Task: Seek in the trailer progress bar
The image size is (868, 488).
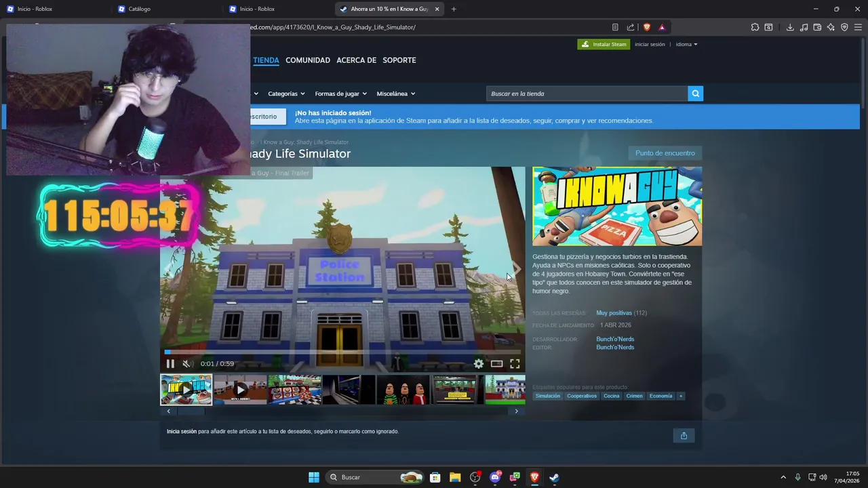Action: pos(342,352)
